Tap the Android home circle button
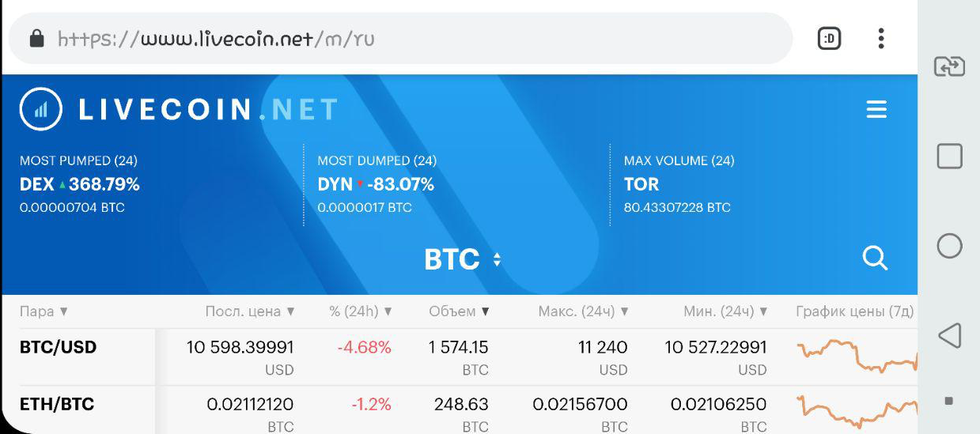The width and height of the screenshot is (980, 434). click(949, 246)
